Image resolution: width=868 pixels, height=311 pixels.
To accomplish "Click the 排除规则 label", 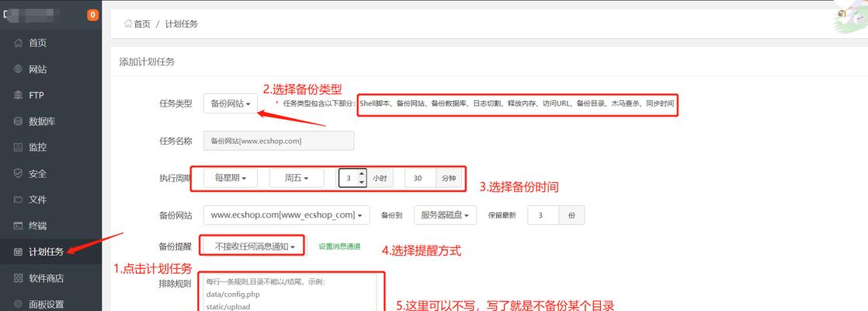I will coord(175,284).
